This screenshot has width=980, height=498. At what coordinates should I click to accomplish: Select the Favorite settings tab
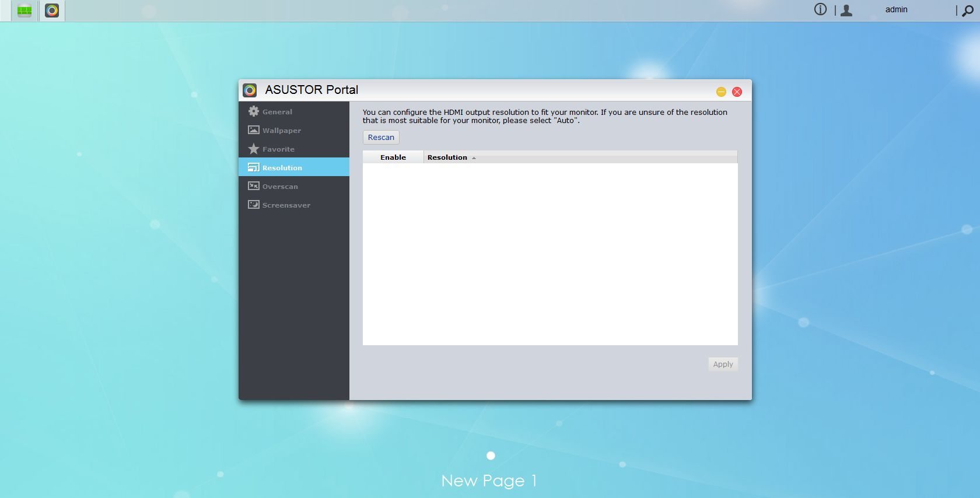point(294,149)
